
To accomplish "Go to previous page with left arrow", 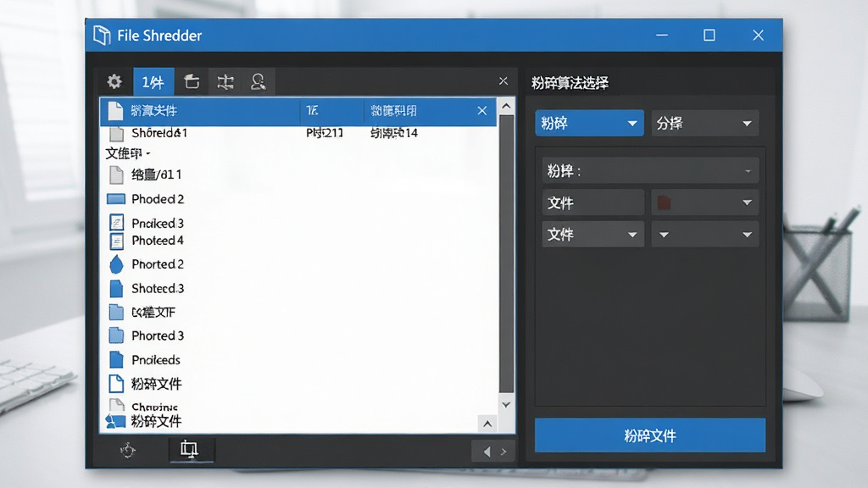I will click(487, 452).
